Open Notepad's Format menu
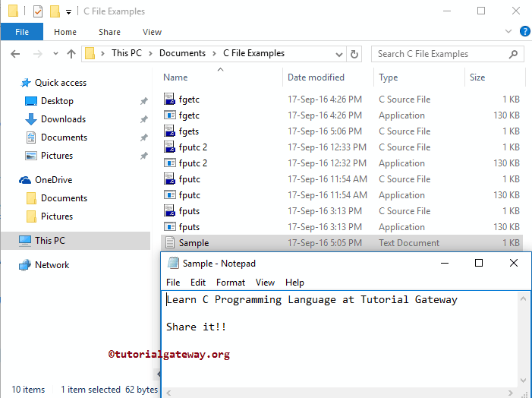The width and height of the screenshot is (532, 398). pyautogui.click(x=231, y=283)
